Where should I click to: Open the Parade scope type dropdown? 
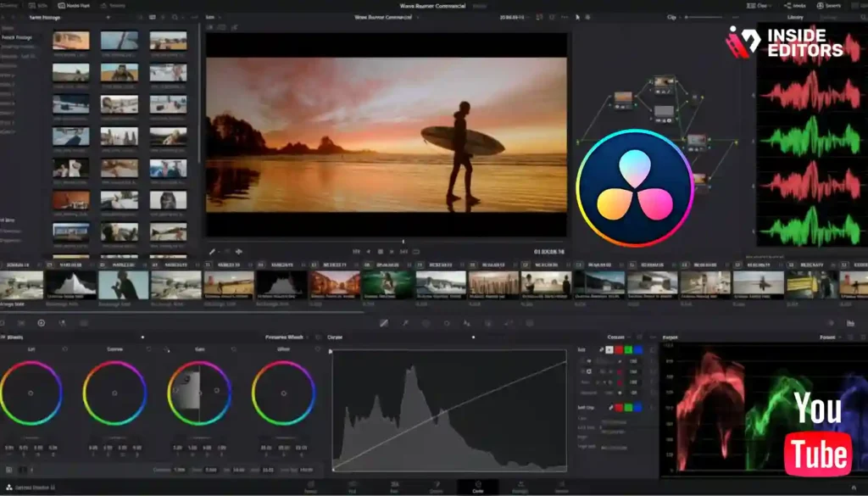click(830, 337)
